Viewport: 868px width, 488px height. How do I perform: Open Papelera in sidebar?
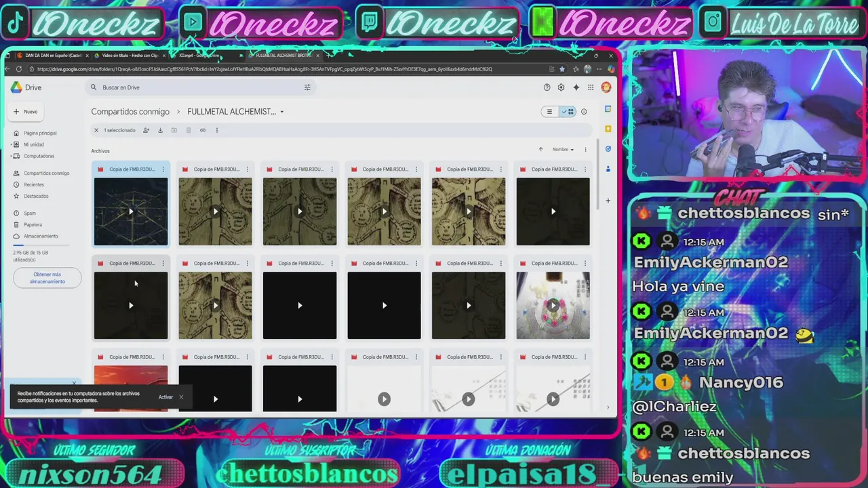click(x=33, y=225)
